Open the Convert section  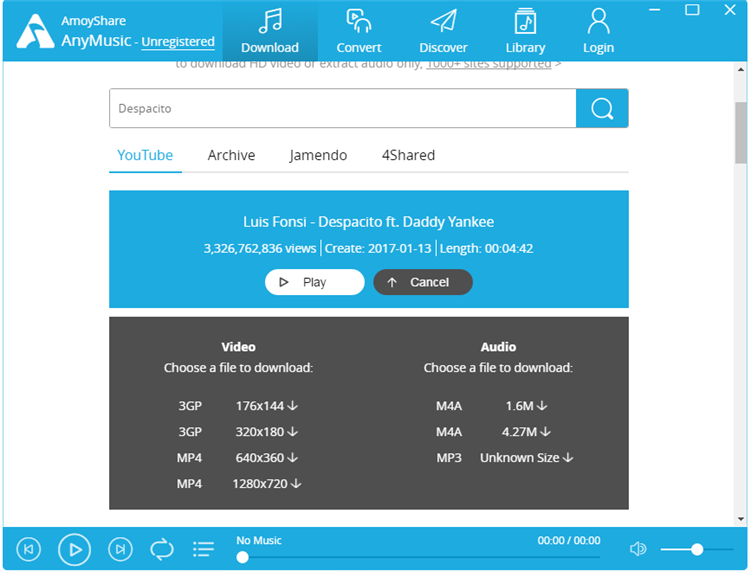click(359, 31)
